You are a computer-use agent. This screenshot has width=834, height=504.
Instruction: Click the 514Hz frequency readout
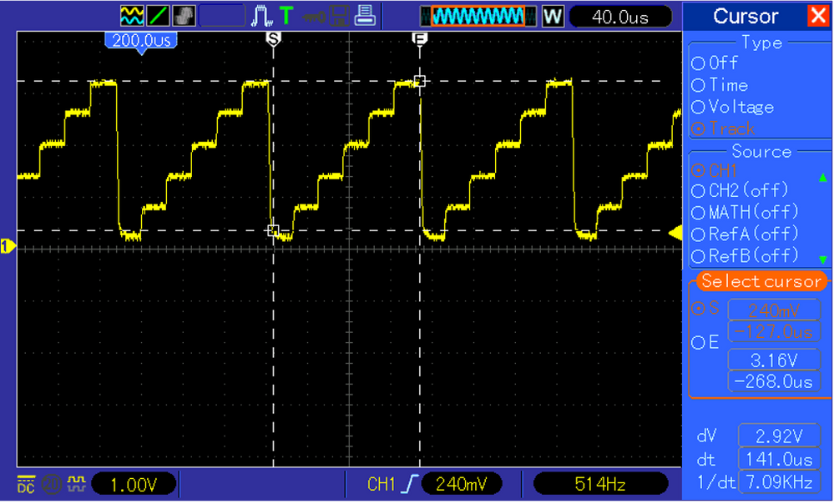(x=600, y=484)
